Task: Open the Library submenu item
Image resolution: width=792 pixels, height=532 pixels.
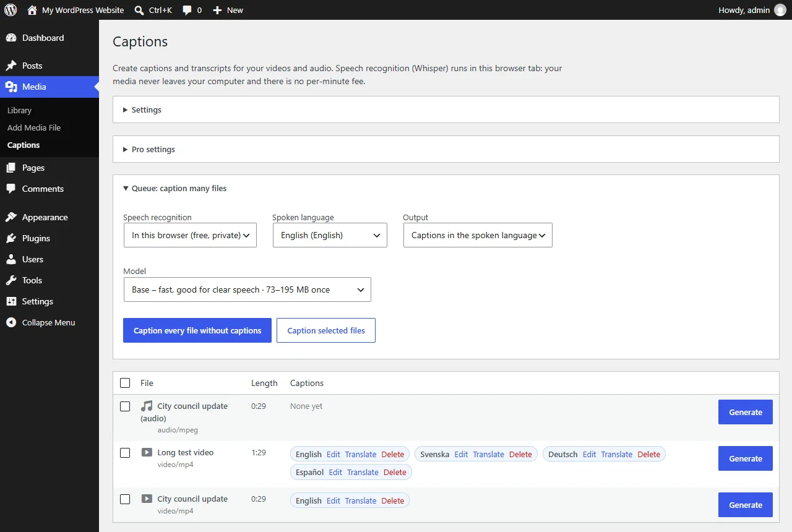Action: click(x=19, y=110)
